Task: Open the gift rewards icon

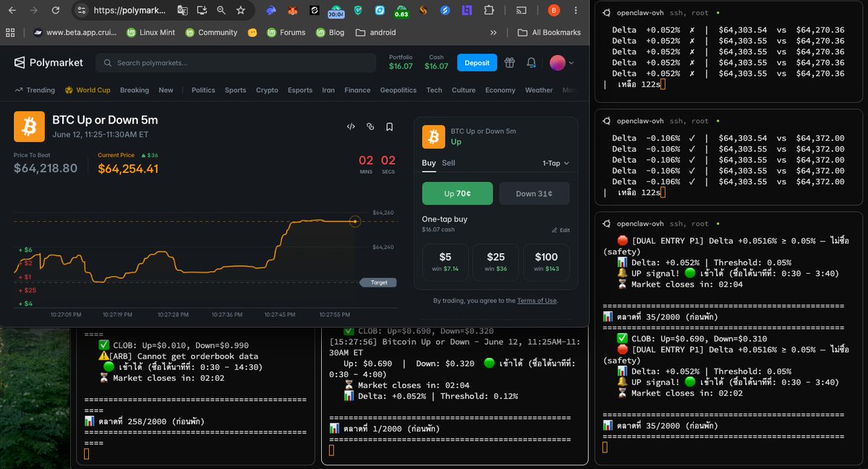Action: pyautogui.click(x=510, y=63)
